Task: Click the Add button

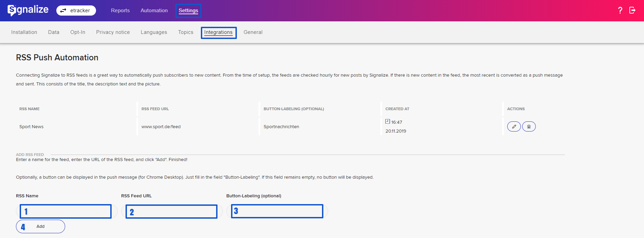Action: click(40, 226)
